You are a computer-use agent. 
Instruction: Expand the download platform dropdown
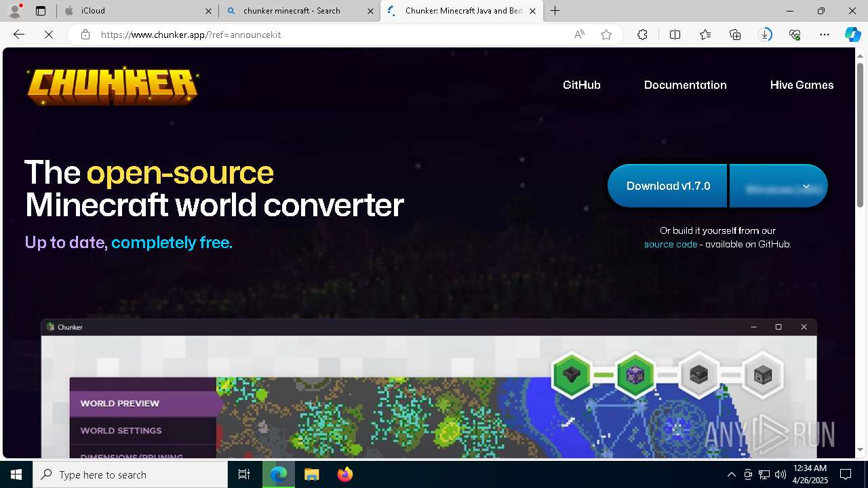point(778,186)
